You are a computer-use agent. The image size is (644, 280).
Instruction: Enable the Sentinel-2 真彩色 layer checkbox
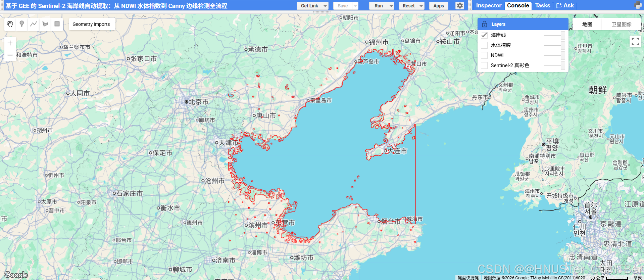pyautogui.click(x=484, y=65)
